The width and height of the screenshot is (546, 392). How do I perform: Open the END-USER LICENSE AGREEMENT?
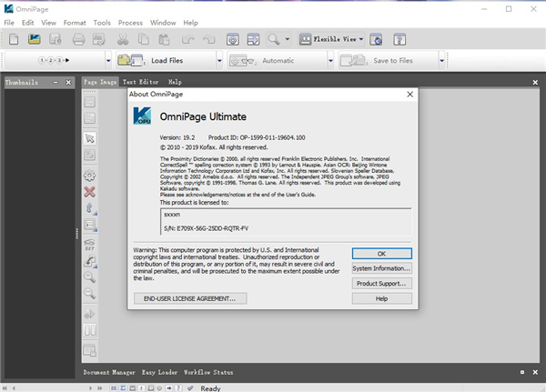190,298
